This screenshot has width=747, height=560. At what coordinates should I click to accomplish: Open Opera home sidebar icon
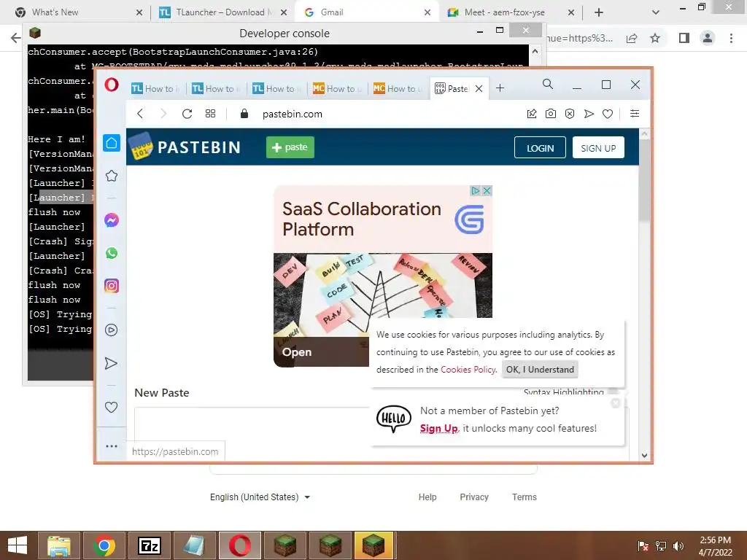pos(112,143)
